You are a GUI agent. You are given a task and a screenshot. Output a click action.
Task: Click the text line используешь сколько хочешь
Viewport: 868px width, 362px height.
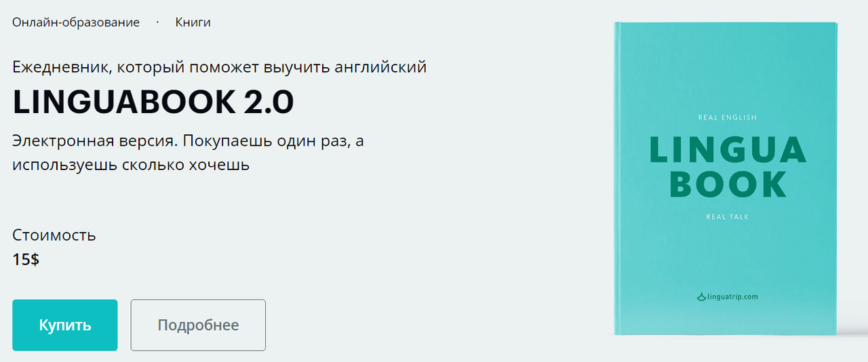click(x=131, y=165)
